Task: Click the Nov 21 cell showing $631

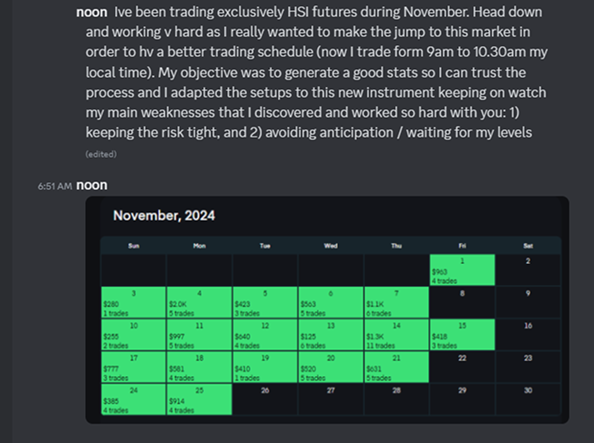Action: pyautogui.click(x=397, y=367)
